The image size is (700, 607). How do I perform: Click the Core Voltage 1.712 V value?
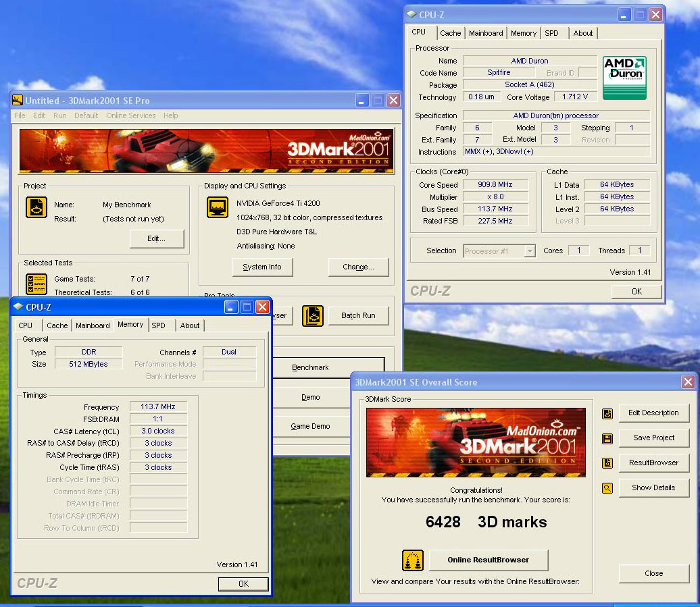coord(575,97)
